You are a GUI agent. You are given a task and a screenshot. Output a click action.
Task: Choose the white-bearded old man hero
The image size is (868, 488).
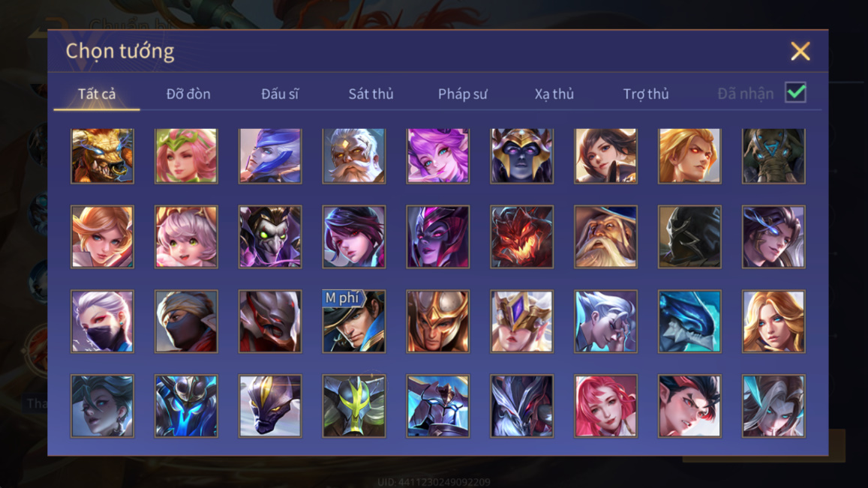(354, 156)
